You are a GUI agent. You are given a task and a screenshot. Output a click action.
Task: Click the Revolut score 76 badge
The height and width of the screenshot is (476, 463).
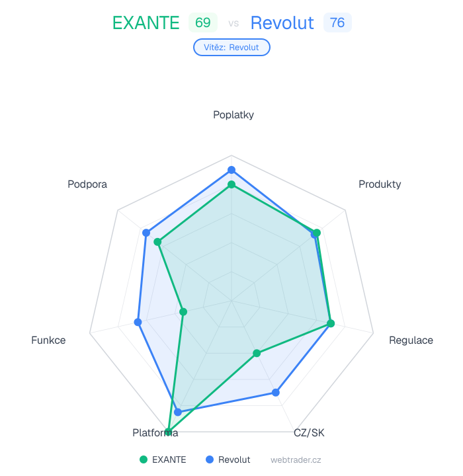(x=337, y=23)
